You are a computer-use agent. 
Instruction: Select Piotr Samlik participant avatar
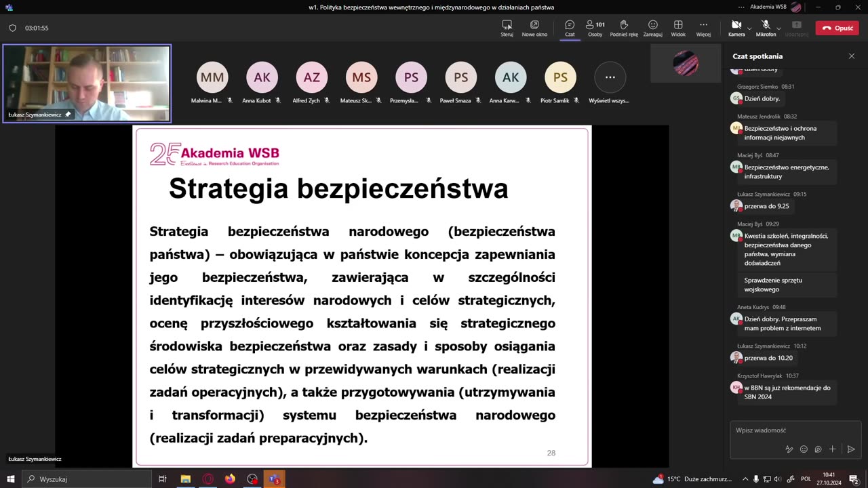(560, 77)
